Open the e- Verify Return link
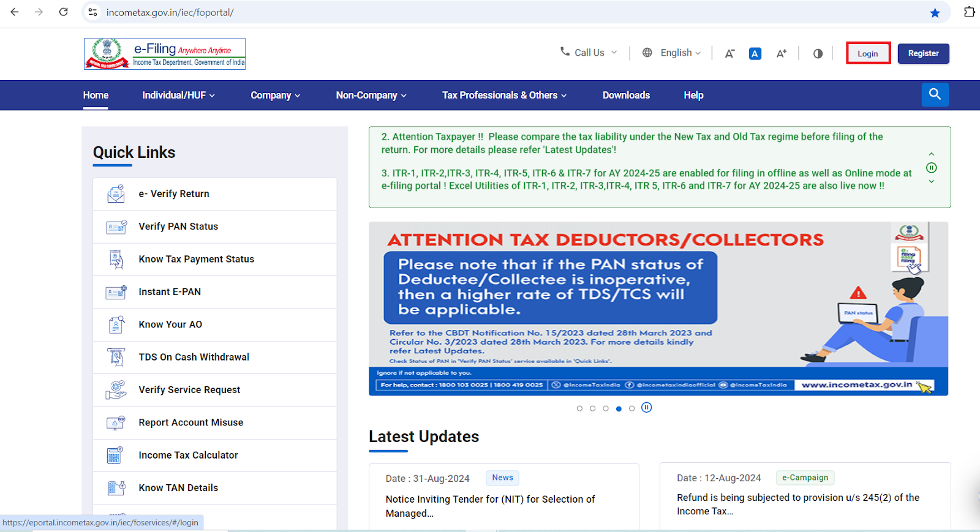 pyautogui.click(x=174, y=194)
